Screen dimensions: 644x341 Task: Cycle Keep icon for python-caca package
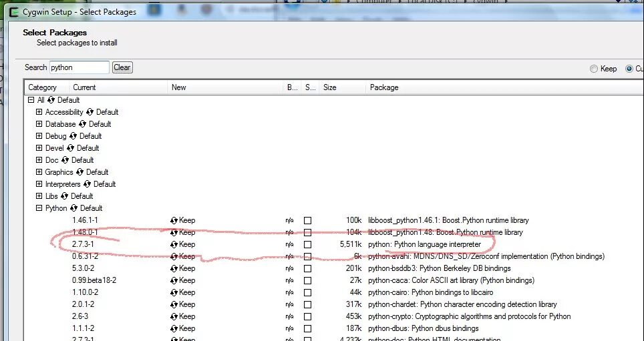[174, 280]
